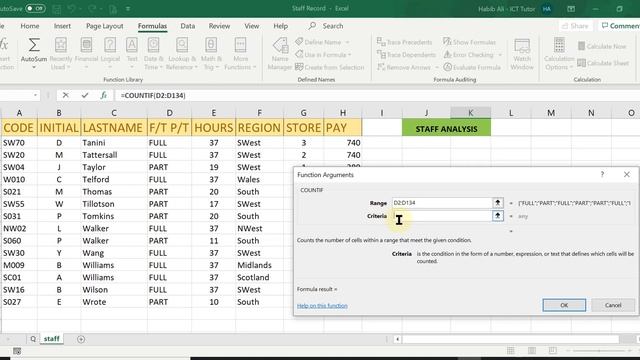The height and width of the screenshot is (360, 640).
Task: Click Remove Arrows
Action: pos(404,67)
